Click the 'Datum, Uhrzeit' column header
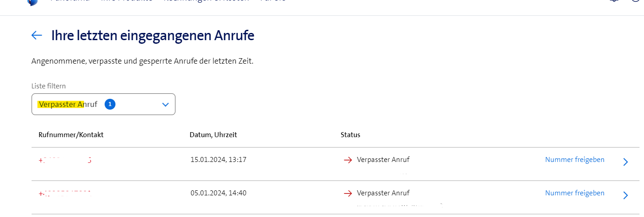This screenshot has width=644, height=217. (x=213, y=135)
